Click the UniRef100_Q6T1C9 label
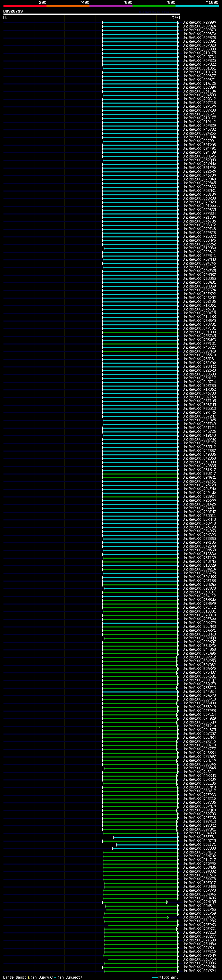The image size is (222, 980). coord(199,557)
